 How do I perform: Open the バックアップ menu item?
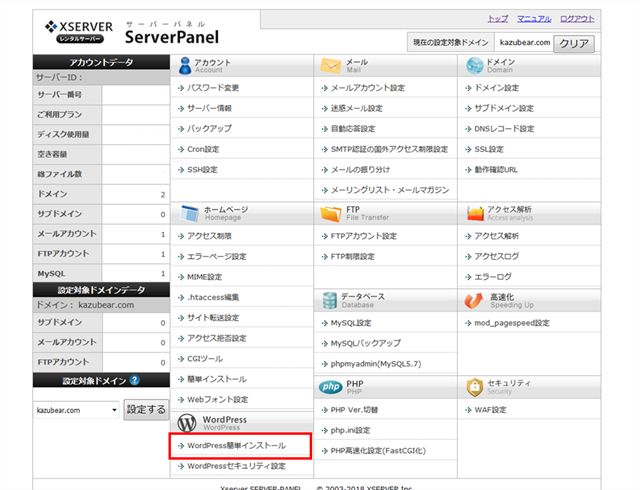click(209, 128)
